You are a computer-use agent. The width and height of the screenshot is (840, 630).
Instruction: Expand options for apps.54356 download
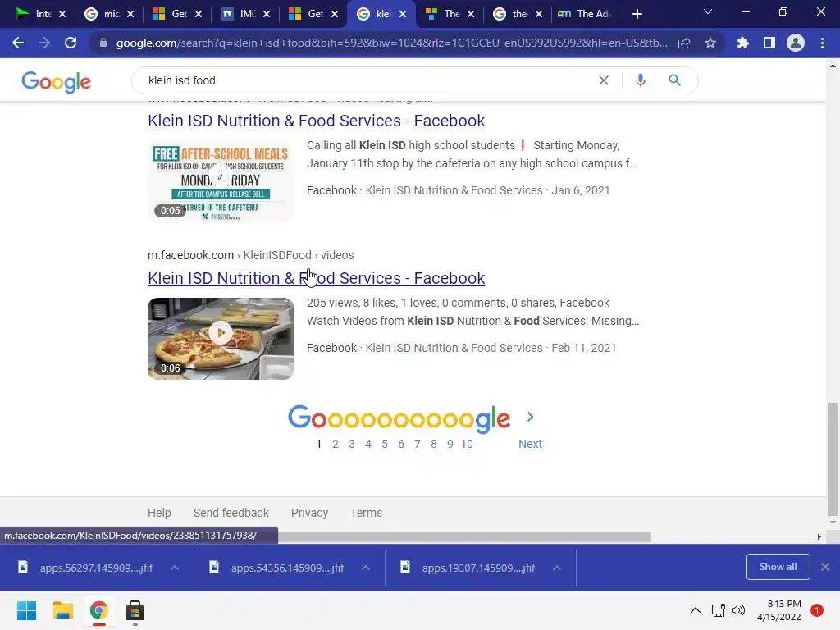[x=366, y=568]
